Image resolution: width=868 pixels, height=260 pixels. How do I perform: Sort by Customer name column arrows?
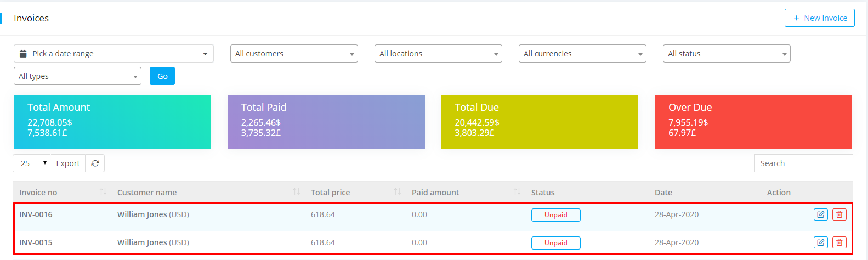tap(296, 191)
